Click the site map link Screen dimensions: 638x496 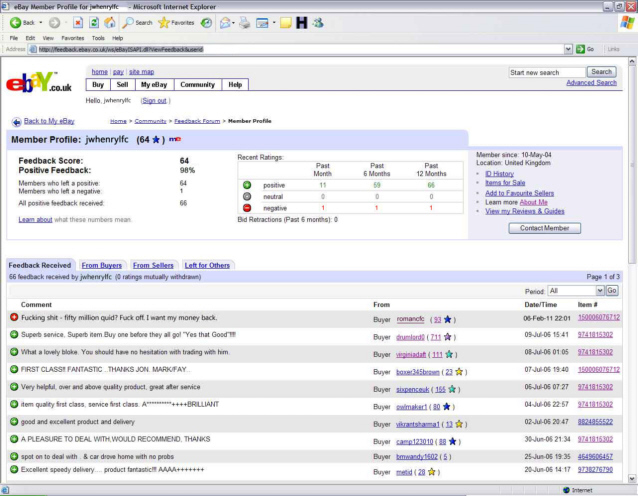click(x=142, y=72)
